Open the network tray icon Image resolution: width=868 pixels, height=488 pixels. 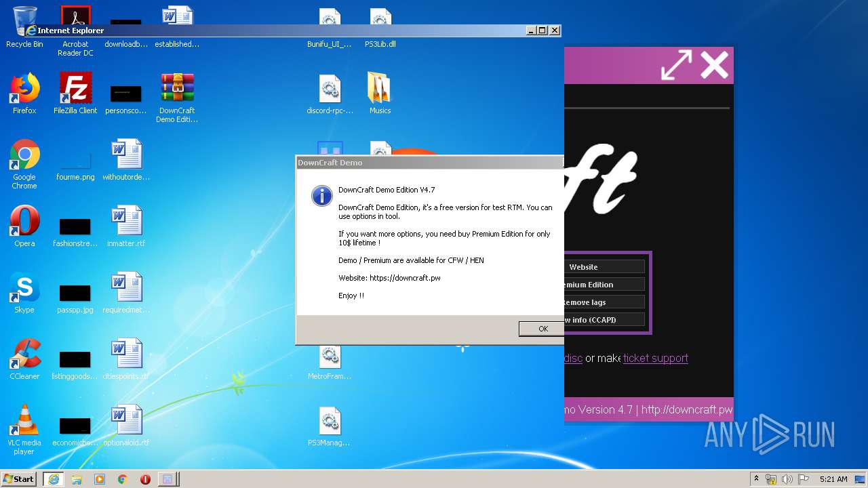(771, 479)
